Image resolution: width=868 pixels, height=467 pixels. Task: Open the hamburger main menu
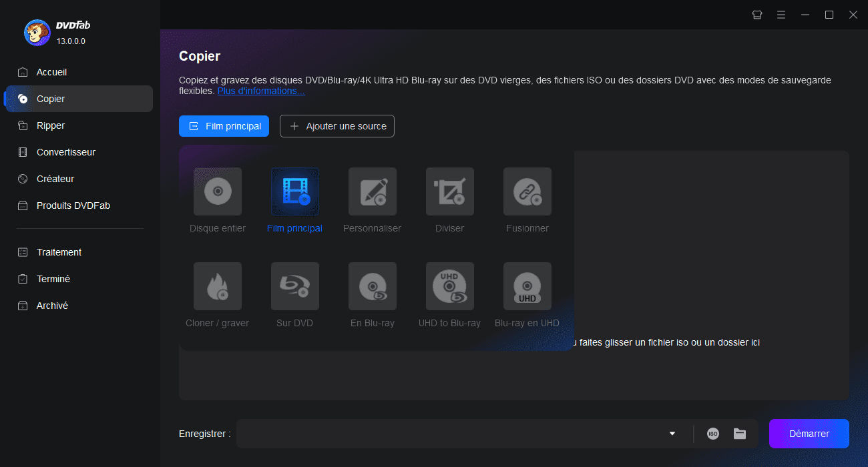point(781,15)
